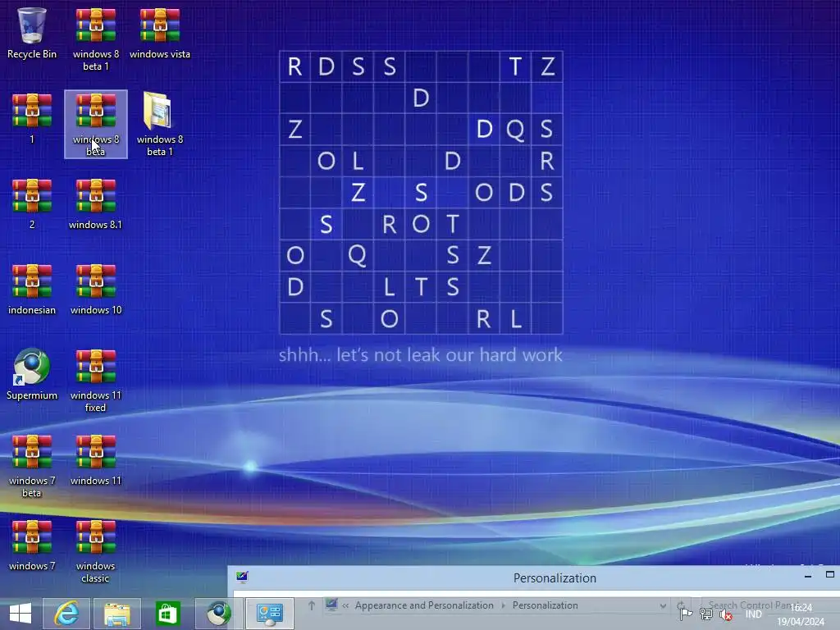Expand the address bar history dropdown
Screen dimensions: 840x630
(x=663, y=606)
